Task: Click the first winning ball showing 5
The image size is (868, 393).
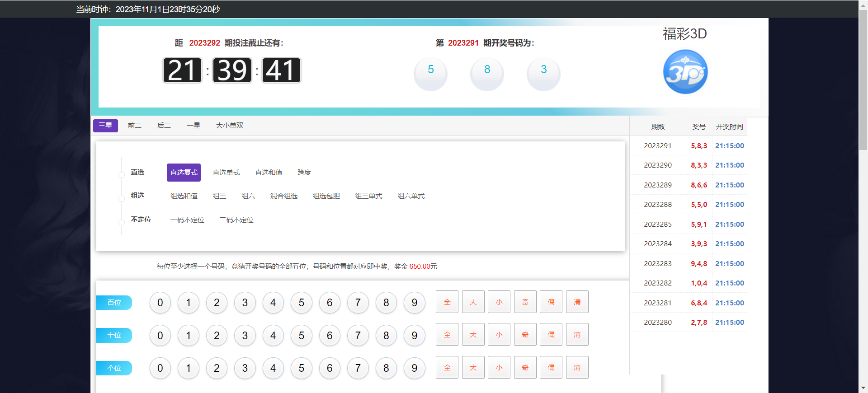Action: pos(430,74)
